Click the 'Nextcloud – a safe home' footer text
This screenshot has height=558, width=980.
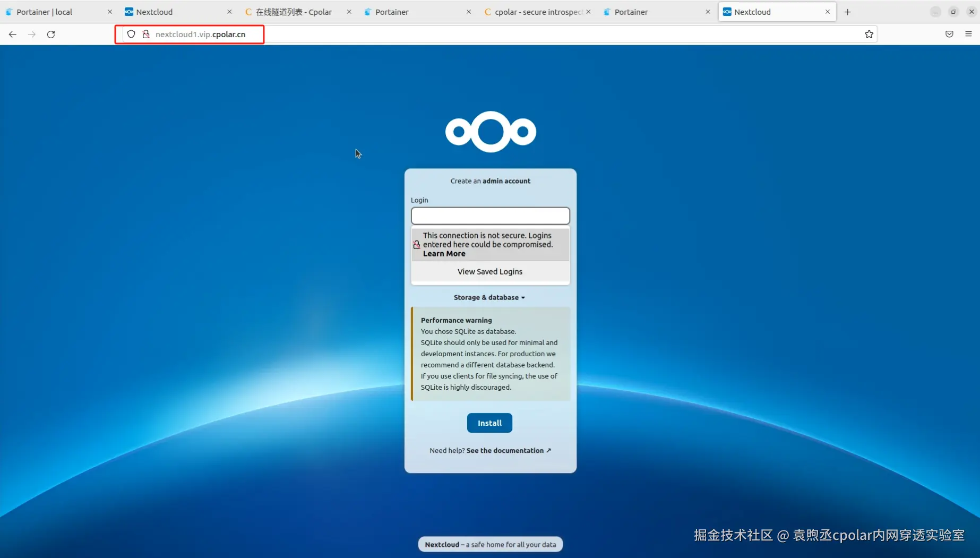pyautogui.click(x=490, y=544)
